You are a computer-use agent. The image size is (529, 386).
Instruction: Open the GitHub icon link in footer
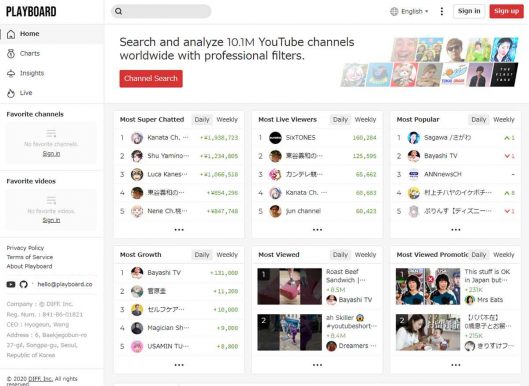[x=23, y=284]
